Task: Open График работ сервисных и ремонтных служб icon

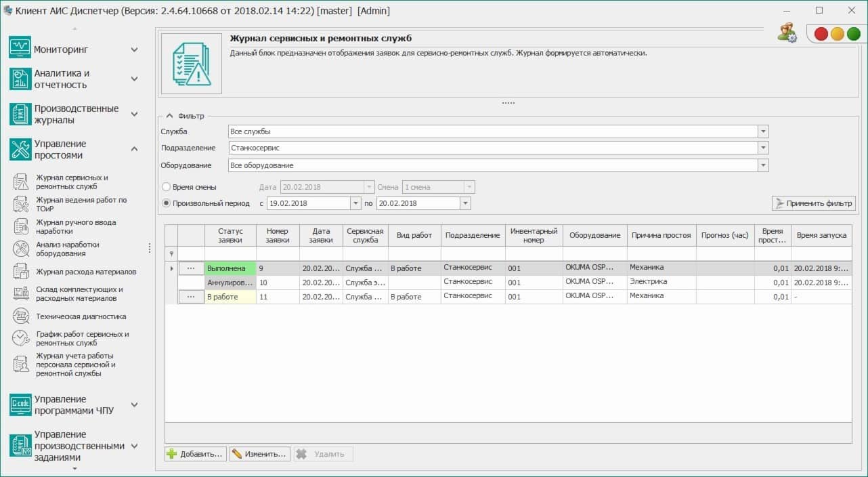Action: pos(21,338)
